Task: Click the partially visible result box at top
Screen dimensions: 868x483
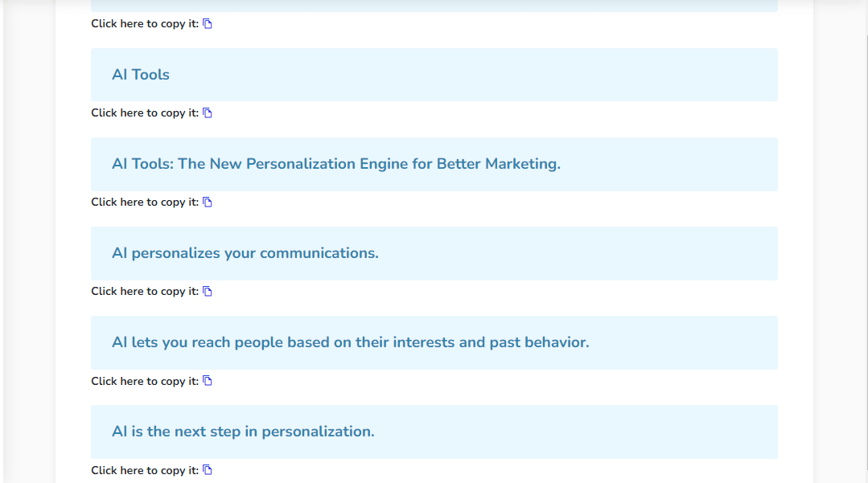Action: 434,6
